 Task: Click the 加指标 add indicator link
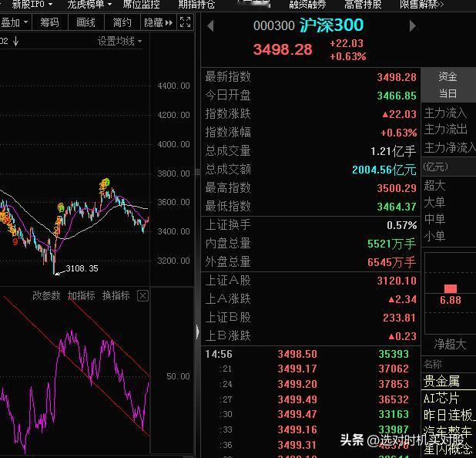click(81, 295)
